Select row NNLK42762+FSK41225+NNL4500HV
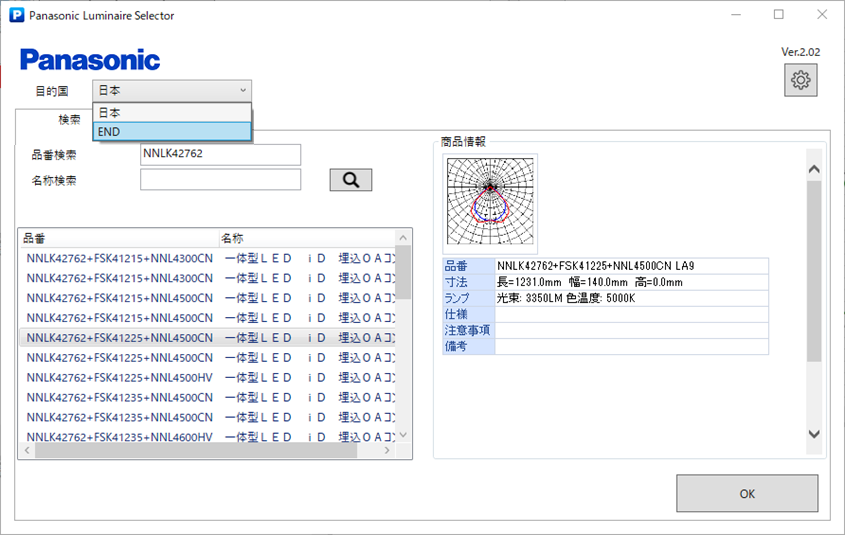Viewport: 845px width, 535px height. click(x=119, y=377)
